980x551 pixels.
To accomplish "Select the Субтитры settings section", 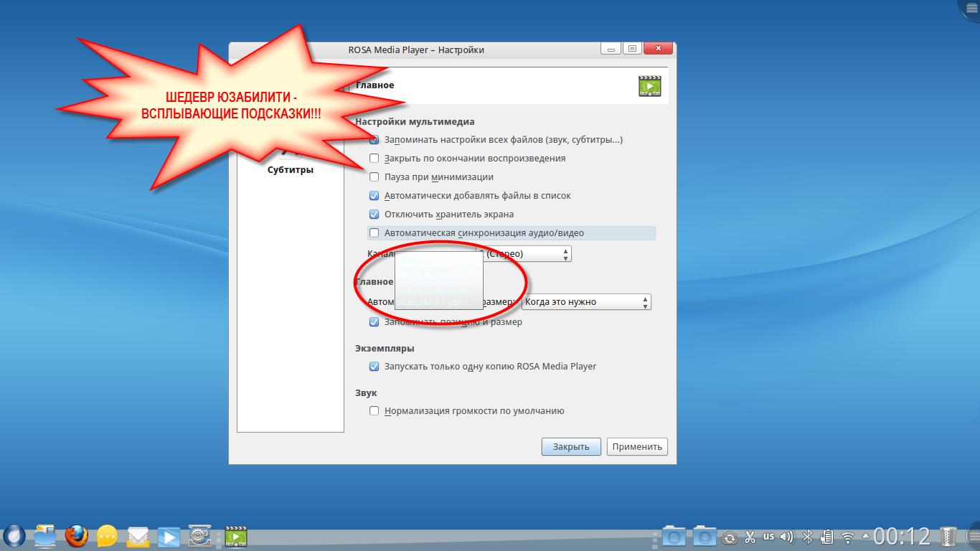I will pos(291,170).
